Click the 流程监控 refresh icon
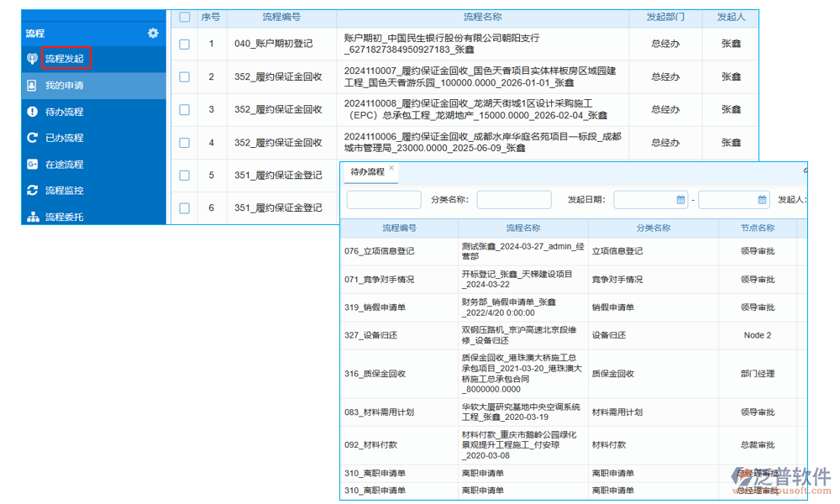The image size is (840, 504). (32, 190)
